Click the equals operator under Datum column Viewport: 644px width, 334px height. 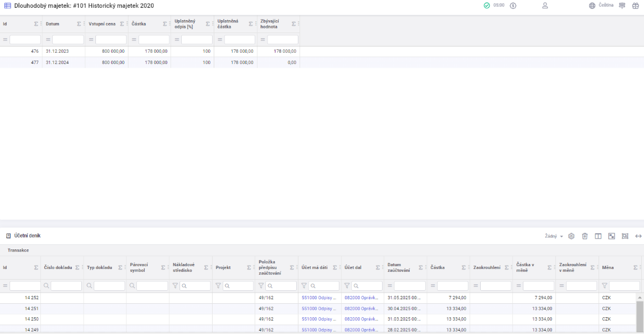click(48, 40)
